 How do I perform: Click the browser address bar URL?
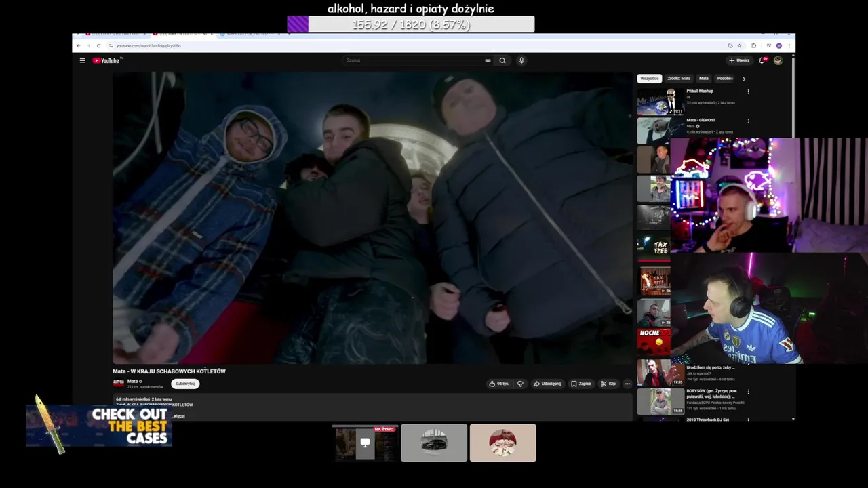[149, 45]
